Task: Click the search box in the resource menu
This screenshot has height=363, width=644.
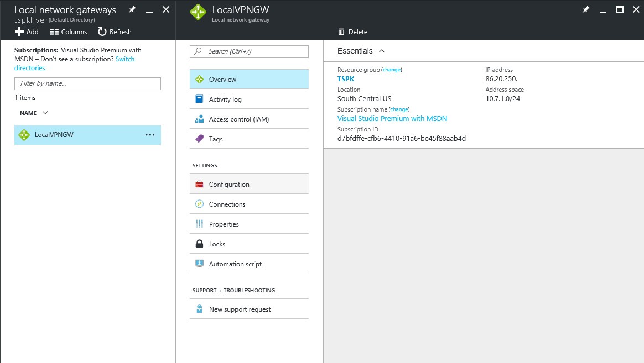Action: tap(249, 51)
